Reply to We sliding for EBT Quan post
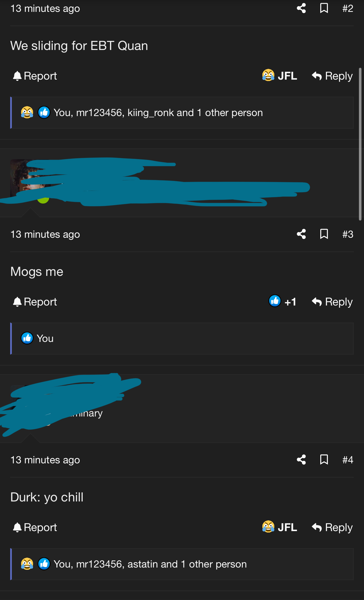 tap(332, 76)
